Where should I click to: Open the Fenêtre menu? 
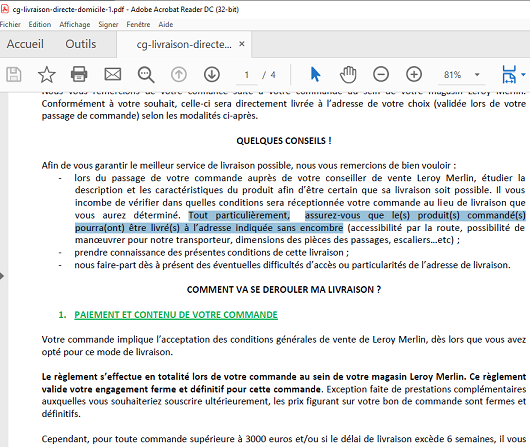click(x=138, y=24)
